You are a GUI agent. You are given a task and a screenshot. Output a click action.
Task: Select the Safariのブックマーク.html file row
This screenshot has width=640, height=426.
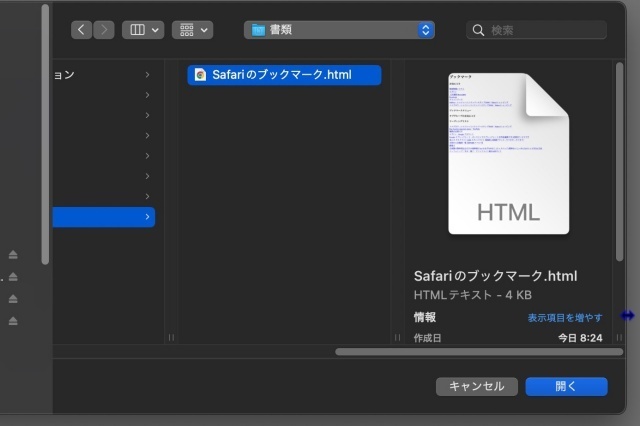(284, 75)
